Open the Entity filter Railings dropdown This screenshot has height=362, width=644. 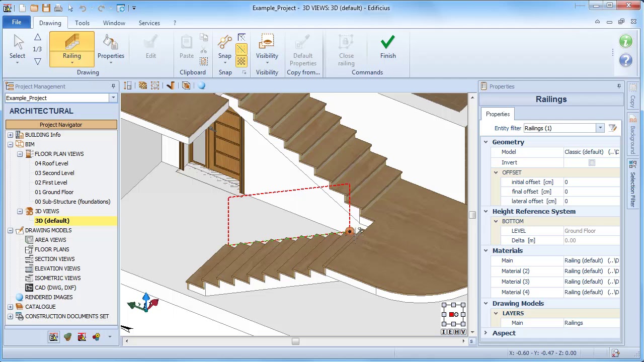[x=600, y=128]
